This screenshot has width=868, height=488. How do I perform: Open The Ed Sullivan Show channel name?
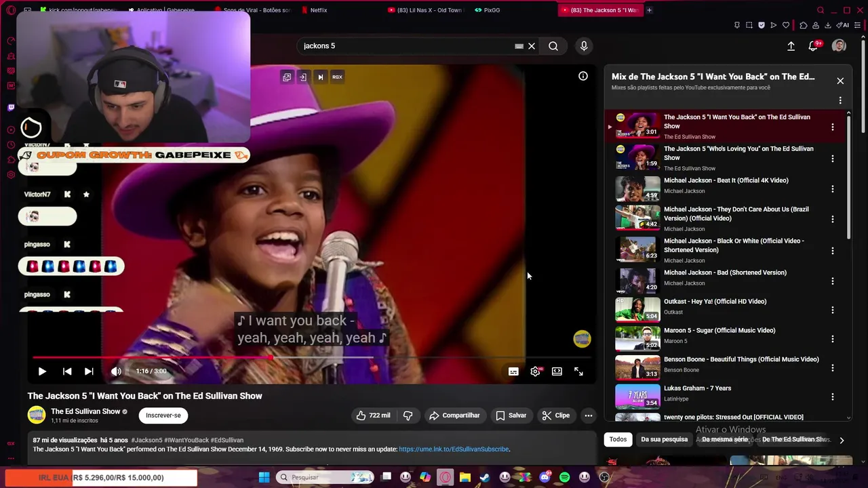click(x=85, y=411)
